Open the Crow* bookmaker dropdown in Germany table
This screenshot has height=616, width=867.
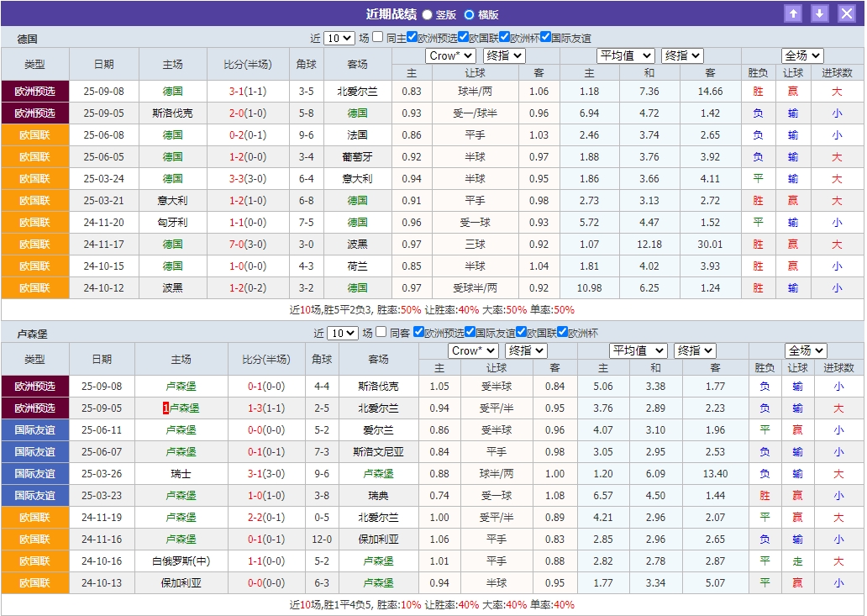450,55
